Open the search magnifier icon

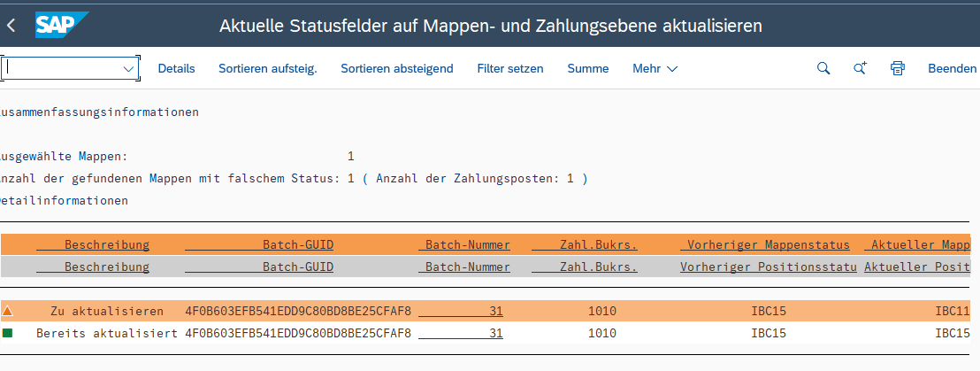pos(823,68)
